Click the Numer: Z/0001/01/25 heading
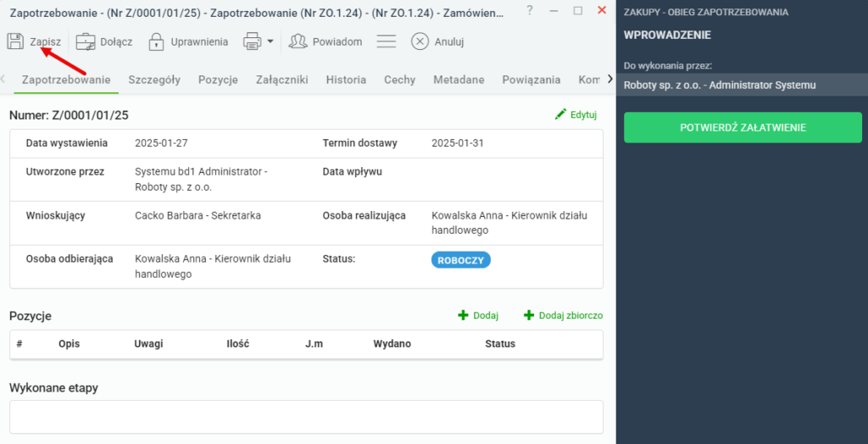The image size is (868, 444). coord(70,115)
